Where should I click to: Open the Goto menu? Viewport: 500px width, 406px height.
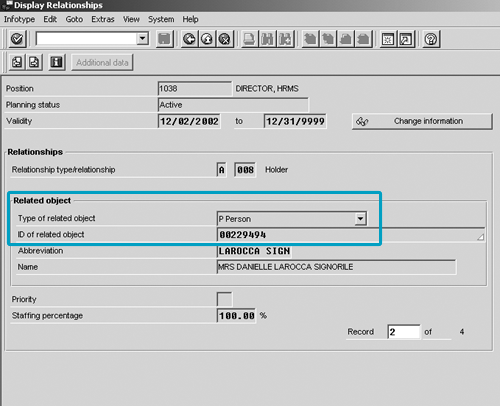(74, 19)
